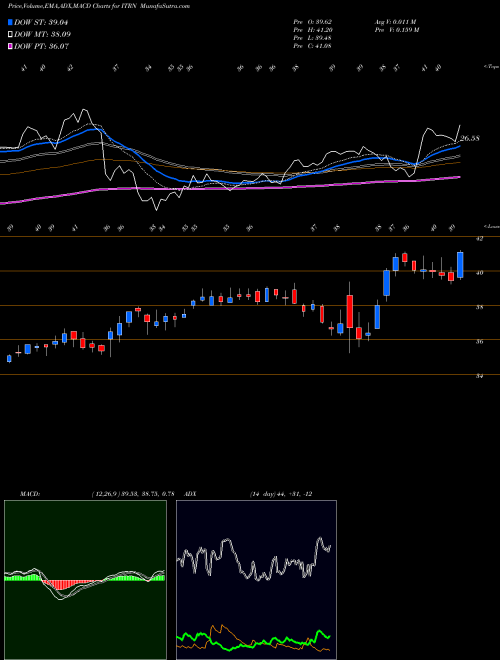Click the MACD panel title label

coord(30,494)
